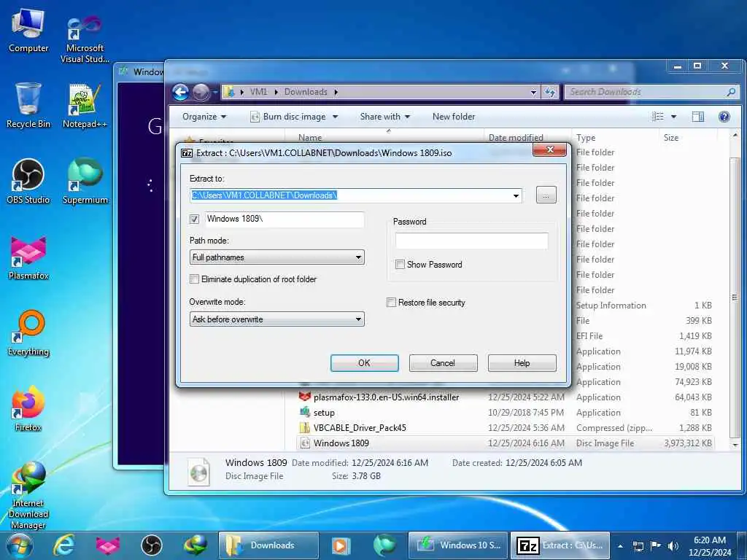Open OBS Studio from the taskbar
Viewport: 747px width, 560px height.
152,545
